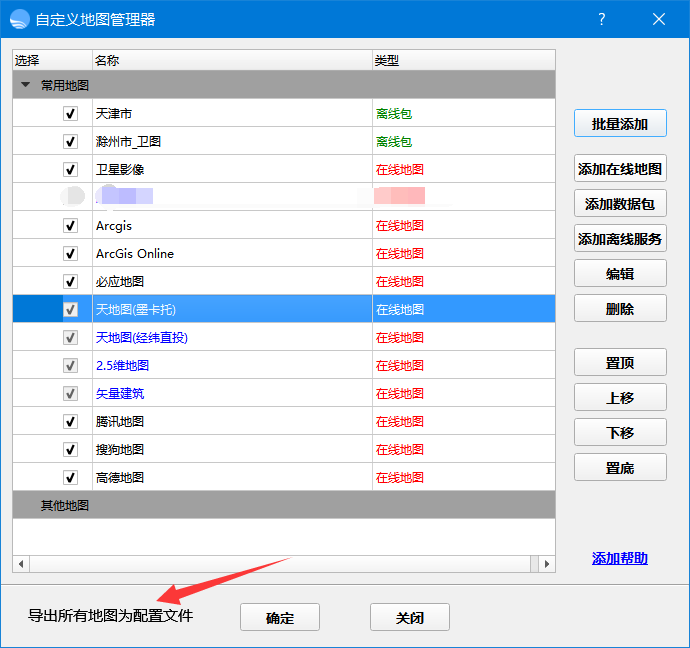Viewport: 690px width, 648px height.
Task: Collapse the 常用地图 group
Action: 26,86
